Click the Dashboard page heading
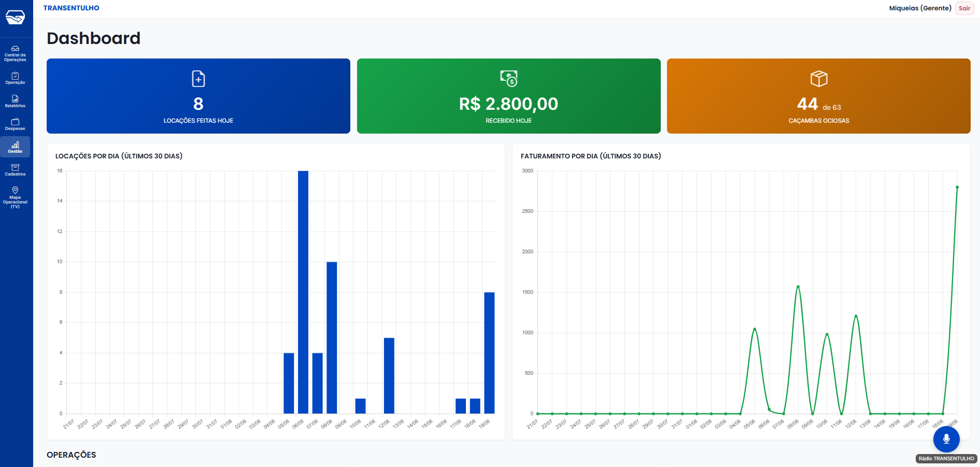Screen dimensions: 980x467 point(94,38)
